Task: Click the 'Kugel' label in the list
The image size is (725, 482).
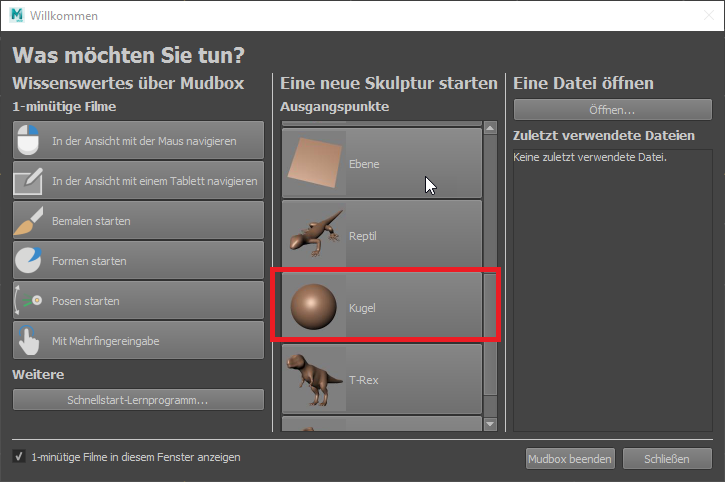Action: click(x=362, y=308)
